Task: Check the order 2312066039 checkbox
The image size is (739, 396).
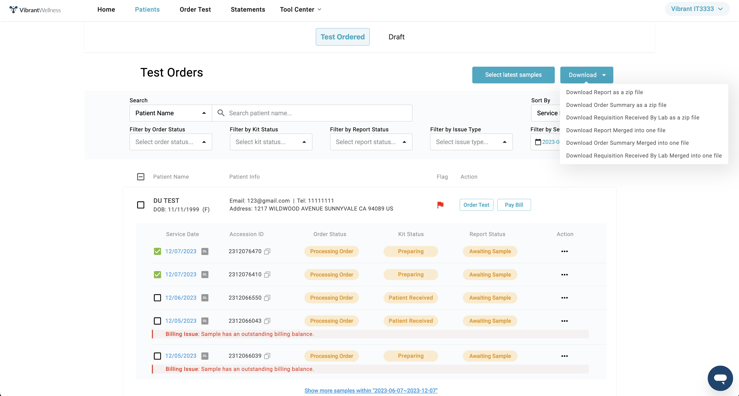Action: (x=157, y=356)
